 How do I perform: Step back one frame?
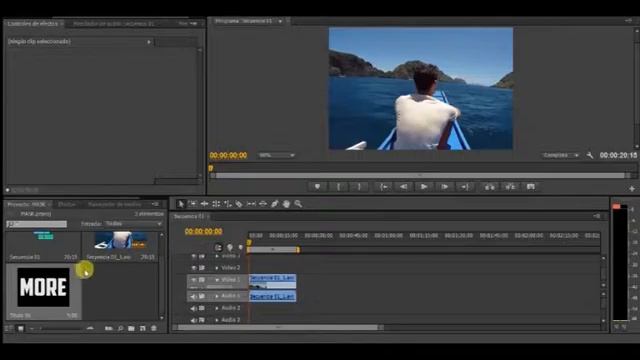[x=403, y=187]
